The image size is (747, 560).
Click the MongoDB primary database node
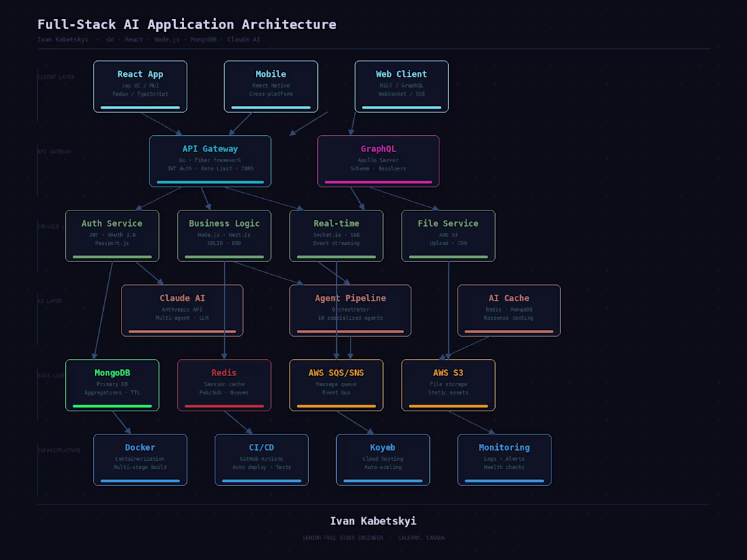[112, 384]
